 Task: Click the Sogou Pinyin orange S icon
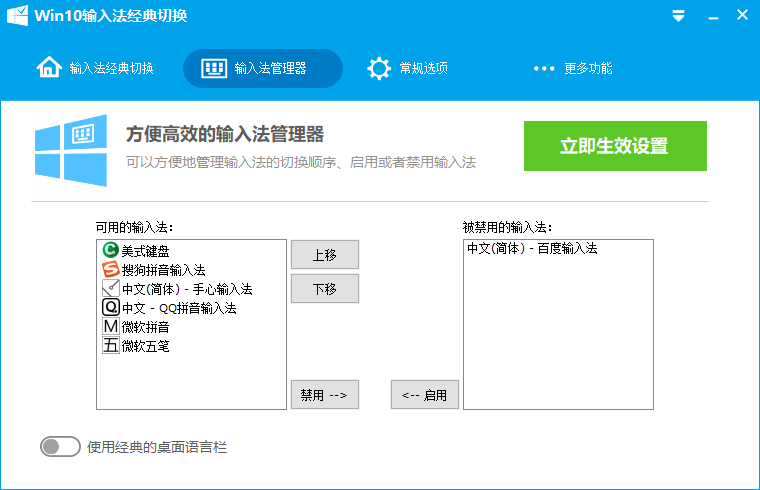pyautogui.click(x=110, y=269)
